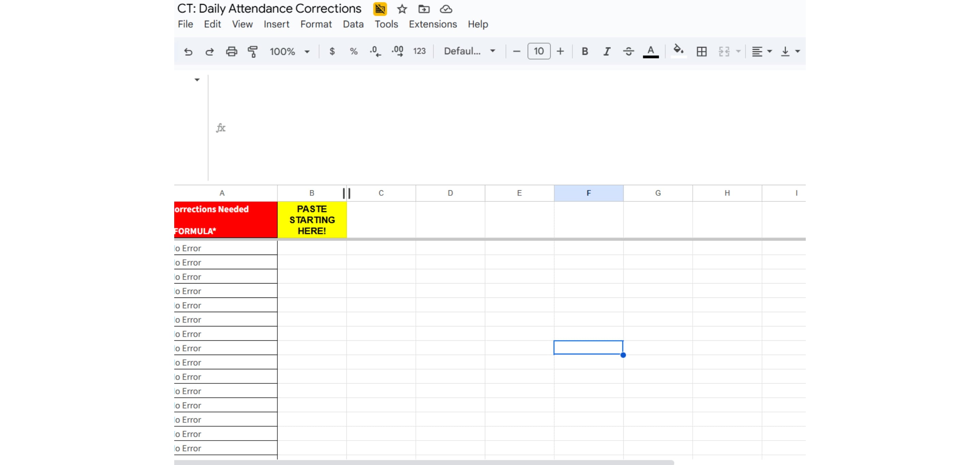Click the red Corrections Needed header cell
980x465 pixels.
point(226,220)
